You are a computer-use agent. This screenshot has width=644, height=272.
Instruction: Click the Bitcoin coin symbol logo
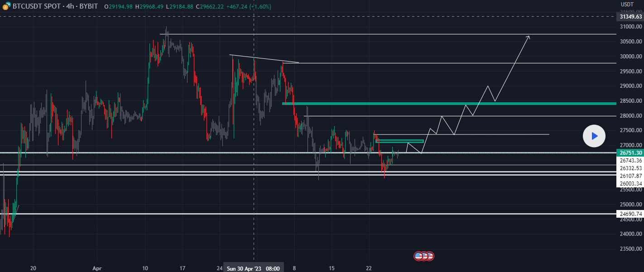click(6, 7)
